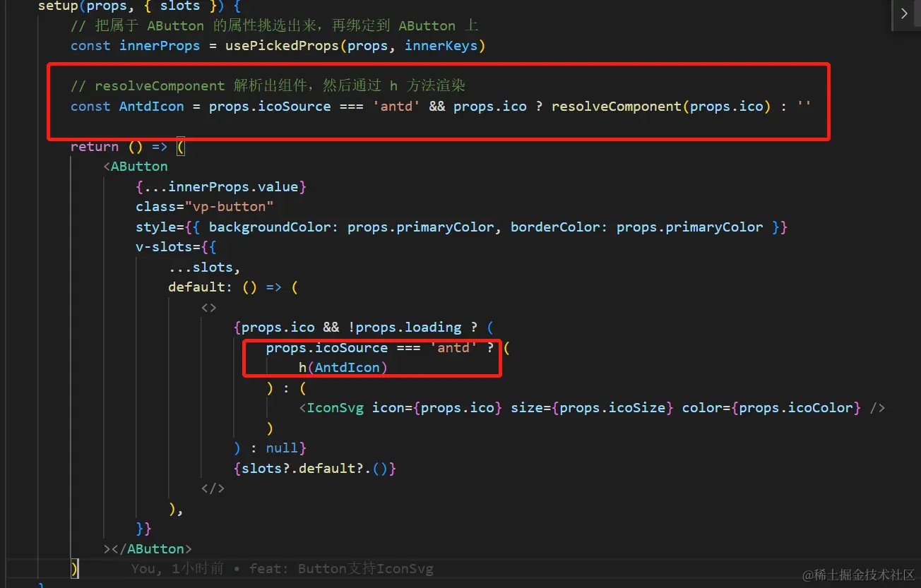Image resolution: width=921 pixels, height=588 pixels.
Task: Click the '!props.loading' condition
Action: [404, 328]
